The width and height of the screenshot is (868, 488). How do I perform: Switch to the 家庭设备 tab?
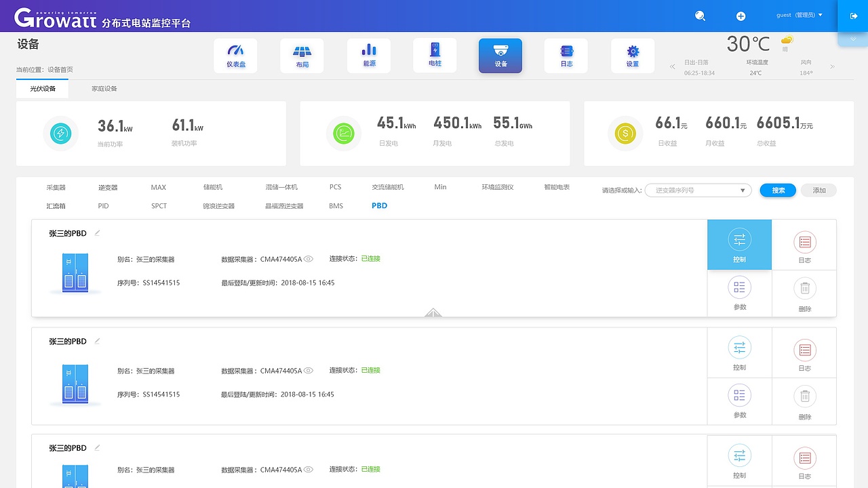click(x=104, y=89)
